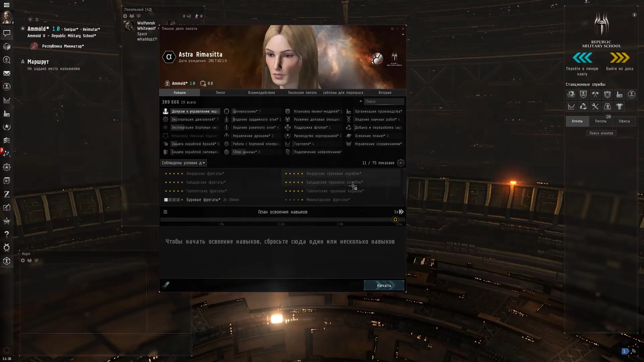Click the factory industry station service icon
The image size is (644, 362).
click(620, 95)
